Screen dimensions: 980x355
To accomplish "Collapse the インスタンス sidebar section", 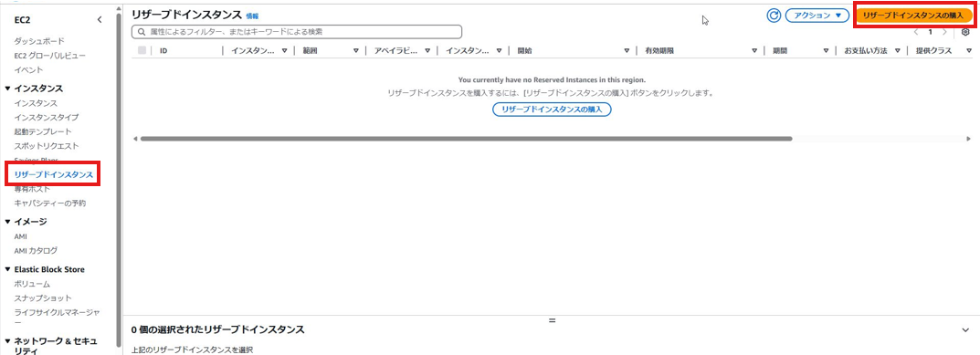I will pos(7,89).
